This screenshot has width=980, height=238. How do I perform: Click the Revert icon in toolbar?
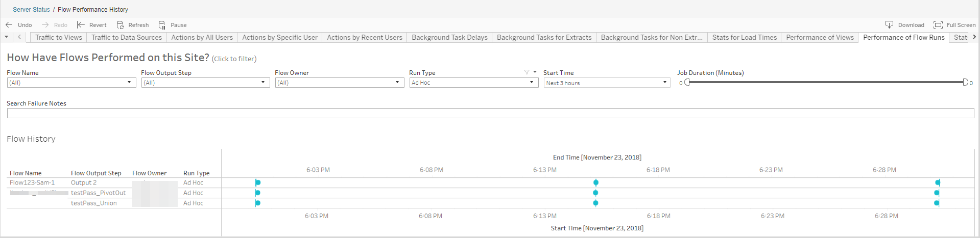(81, 24)
